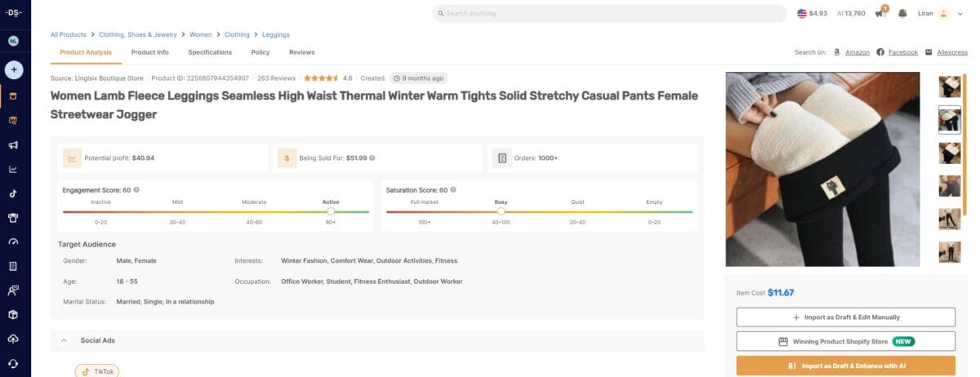Click the cloud upload icon in sidebar
This screenshot has height=377, width=980.
pos(13,339)
